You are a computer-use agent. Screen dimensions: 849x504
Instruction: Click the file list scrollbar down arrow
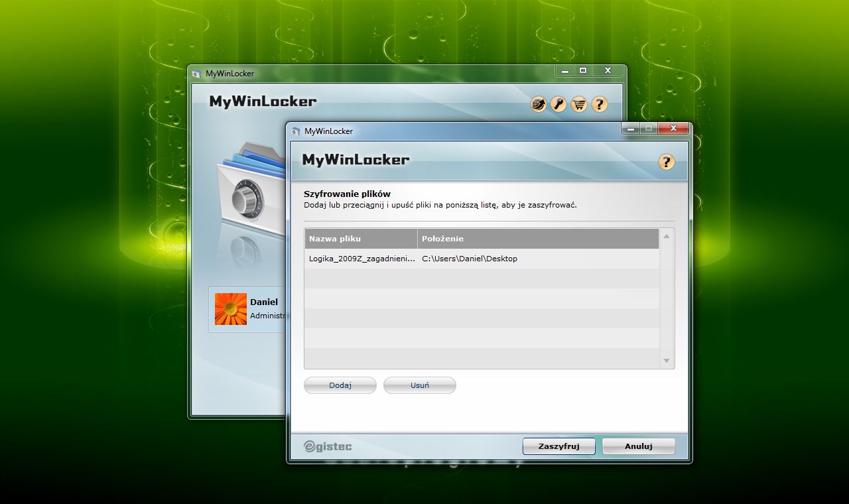(667, 361)
